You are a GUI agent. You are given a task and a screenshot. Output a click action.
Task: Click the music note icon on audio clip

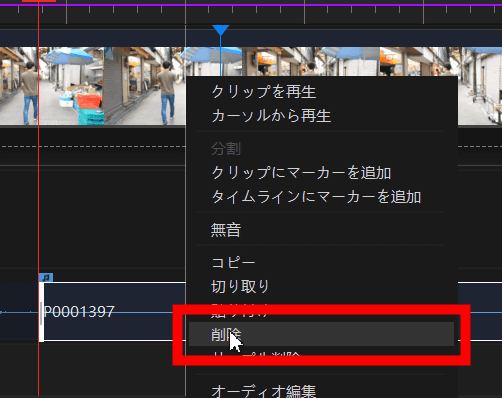46,277
